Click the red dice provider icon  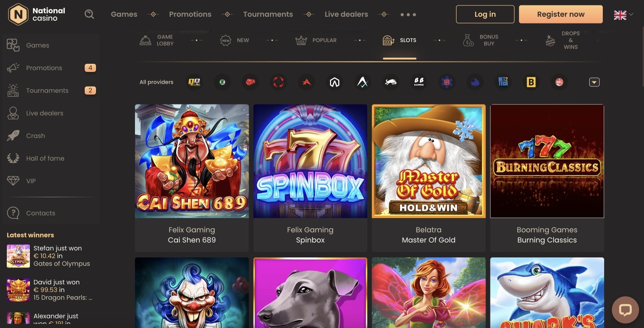pos(250,82)
